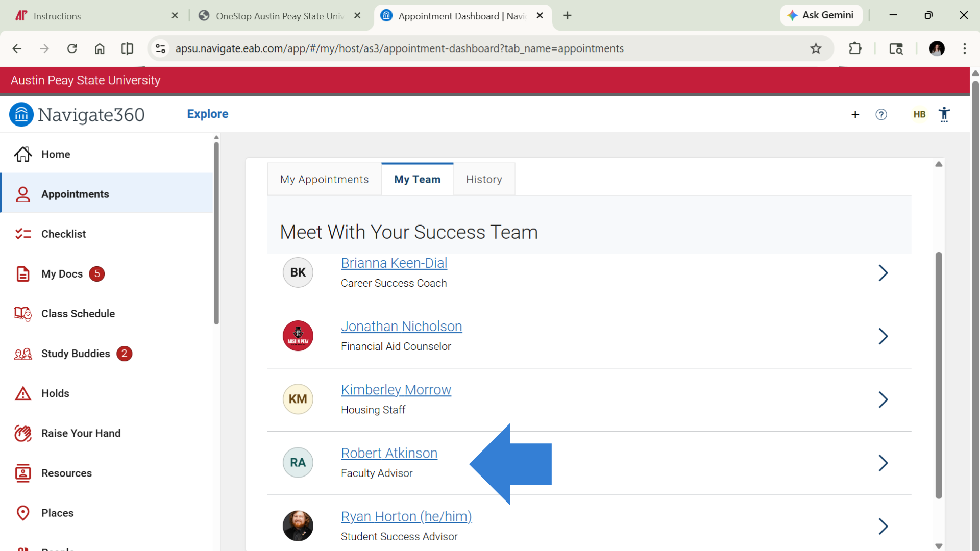Open Study Buddies from sidebar

22,354
